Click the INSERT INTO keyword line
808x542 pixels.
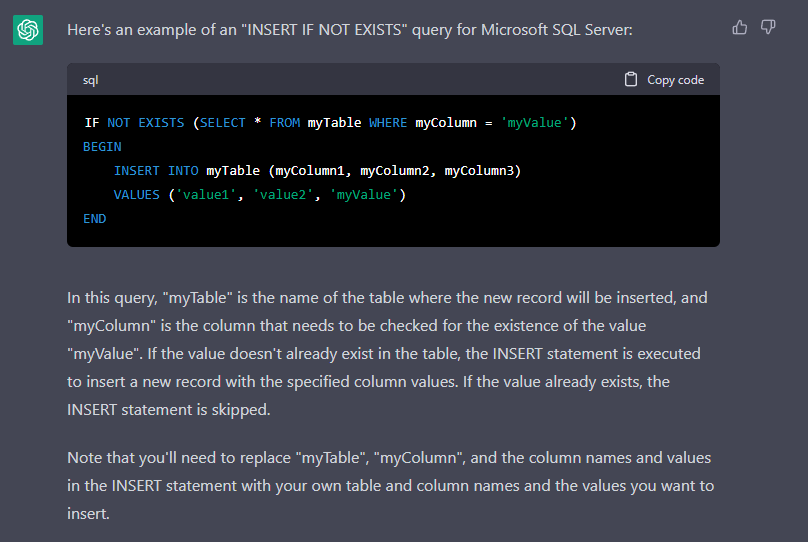tap(317, 171)
